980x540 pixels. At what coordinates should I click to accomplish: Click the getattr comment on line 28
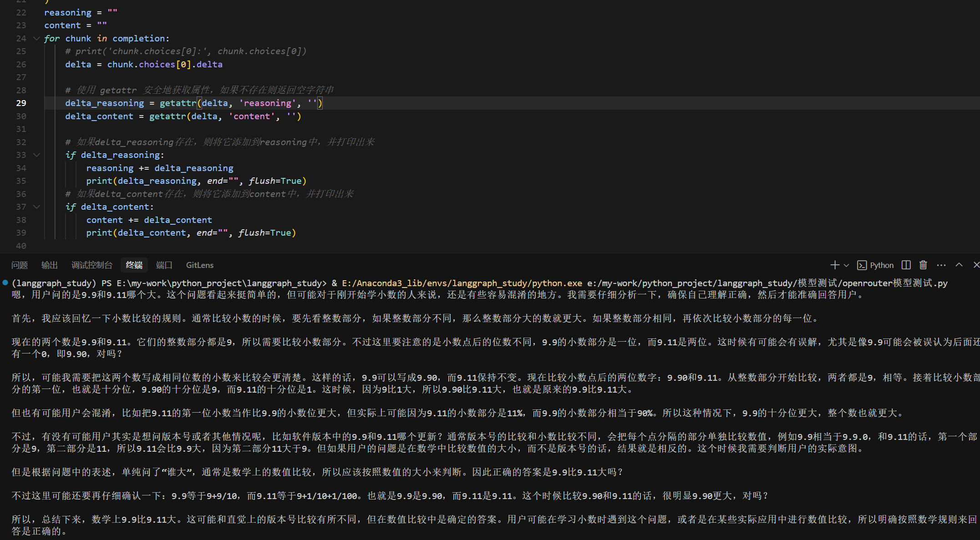[199, 91]
